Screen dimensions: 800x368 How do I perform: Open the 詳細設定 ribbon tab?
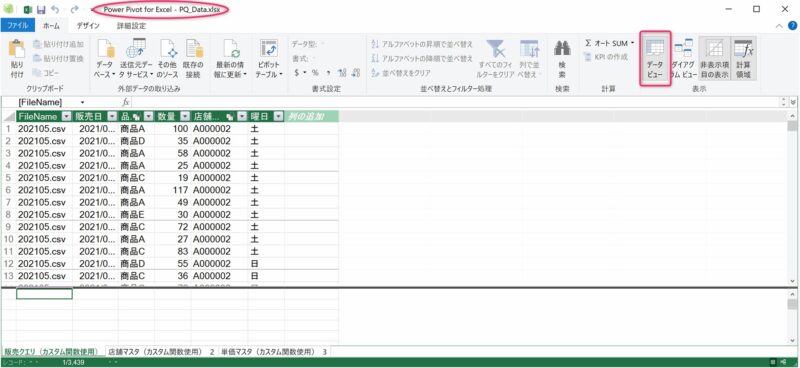(131, 25)
